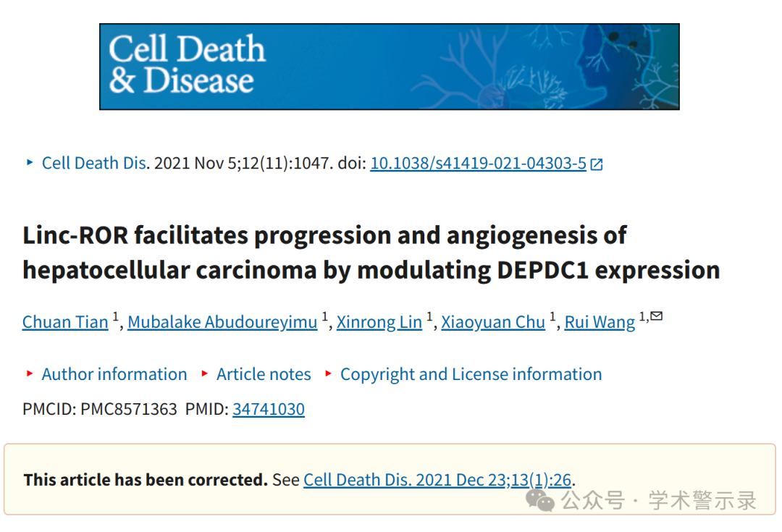Click the PMCID PMC8571363 text
The image size is (782, 532).
click(x=100, y=409)
